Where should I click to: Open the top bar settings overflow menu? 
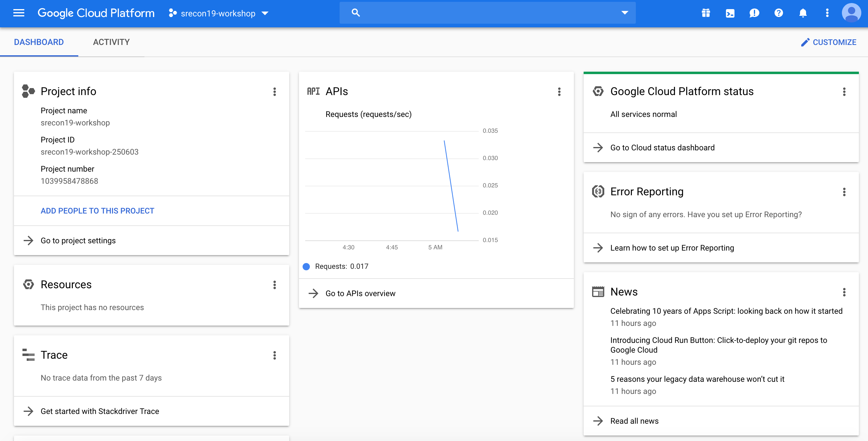[x=827, y=13]
